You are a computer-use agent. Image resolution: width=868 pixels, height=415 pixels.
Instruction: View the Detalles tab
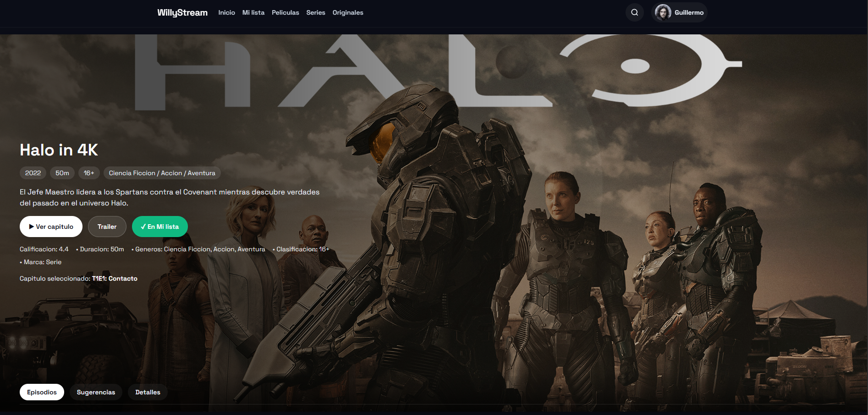coord(148,392)
